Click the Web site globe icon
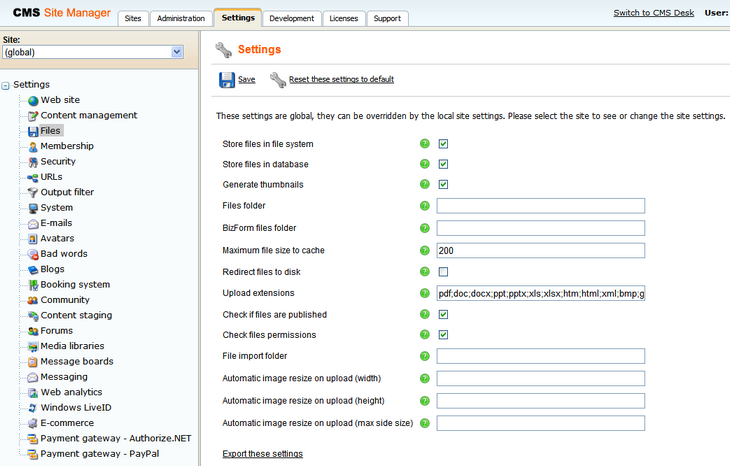730x466 pixels. (x=33, y=100)
